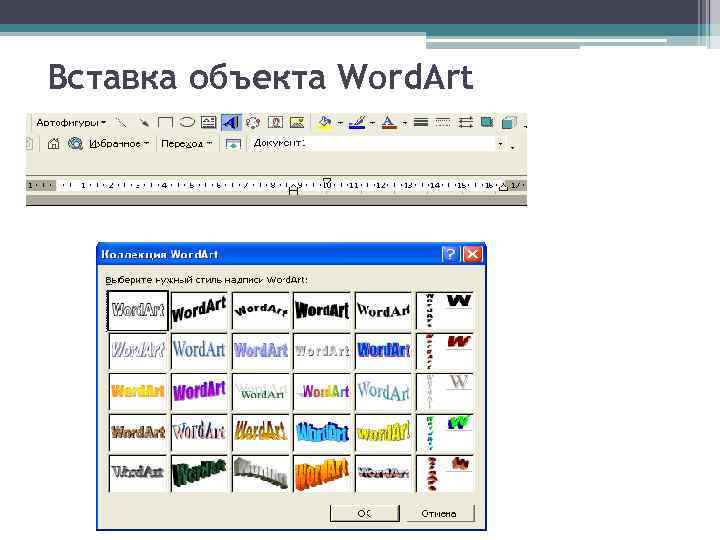Click the tab stop marker on the ruler
Viewport: 720px width, 540px height.
coord(326,182)
